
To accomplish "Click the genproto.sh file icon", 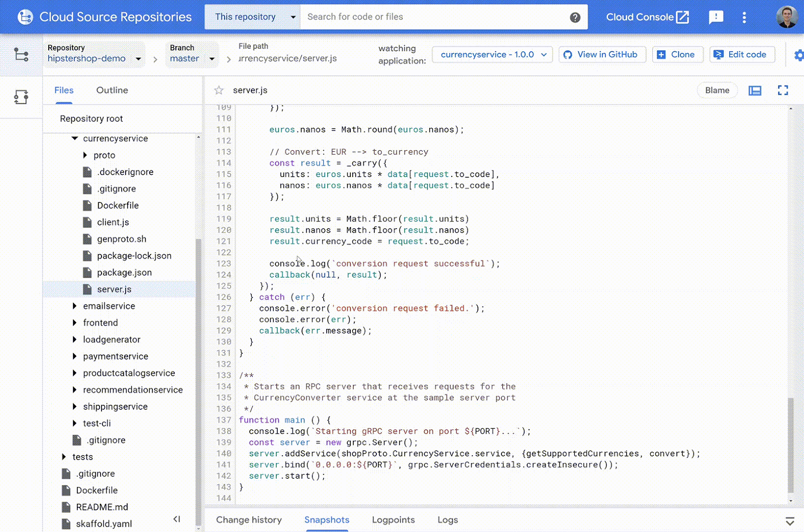I will coord(87,239).
